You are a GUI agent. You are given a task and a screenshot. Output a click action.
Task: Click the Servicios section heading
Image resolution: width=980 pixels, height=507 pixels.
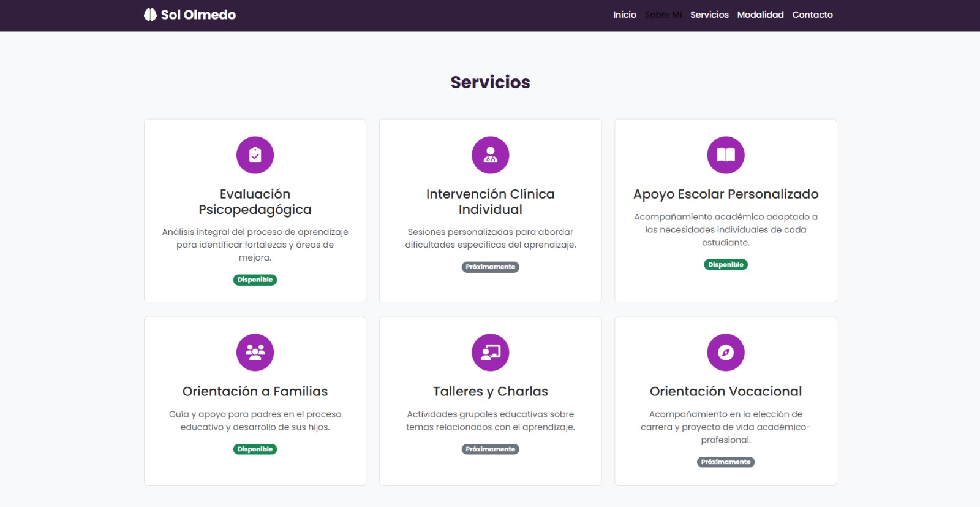(490, 82)
